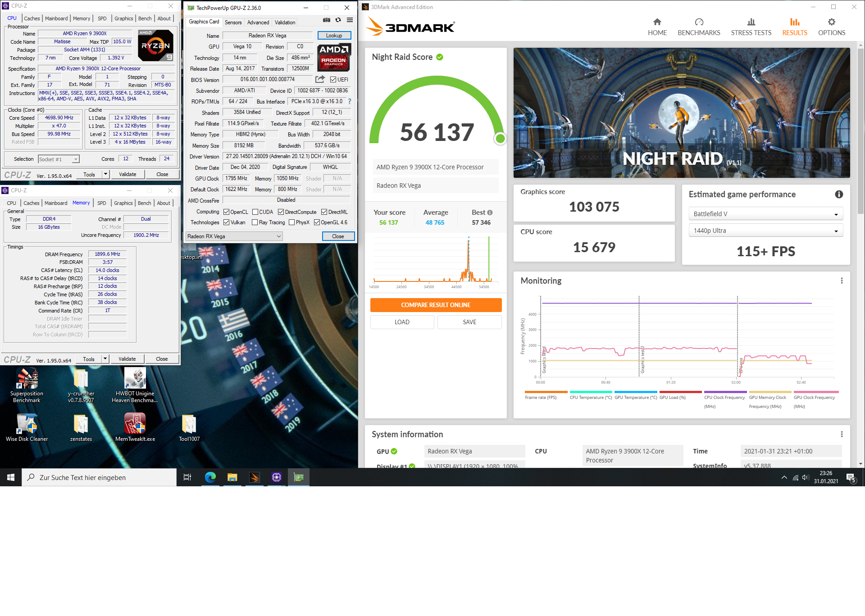Click the Bus Interface question mark
This screenshot has width=865, height=616.
[x=350, y=101]
